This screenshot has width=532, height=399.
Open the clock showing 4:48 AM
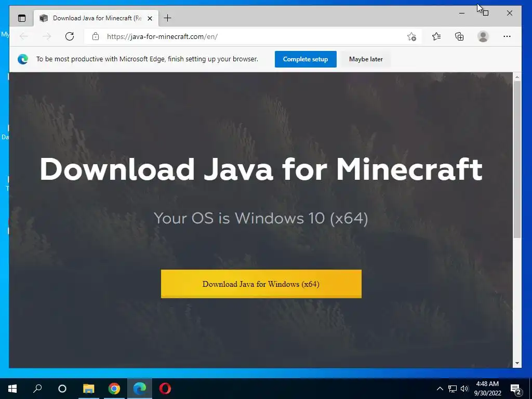pos(487,389)
